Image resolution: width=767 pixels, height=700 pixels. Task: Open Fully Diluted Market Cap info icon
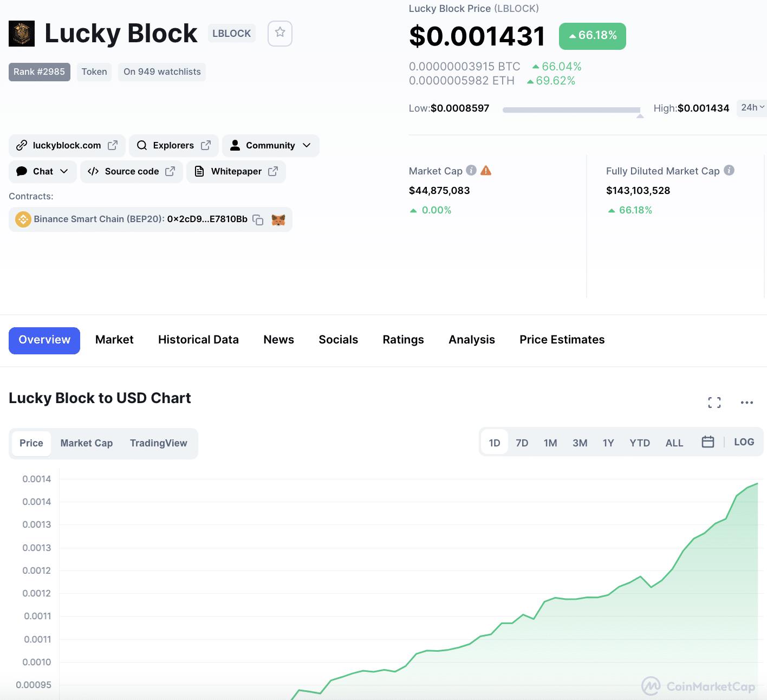tap(729, 170)
